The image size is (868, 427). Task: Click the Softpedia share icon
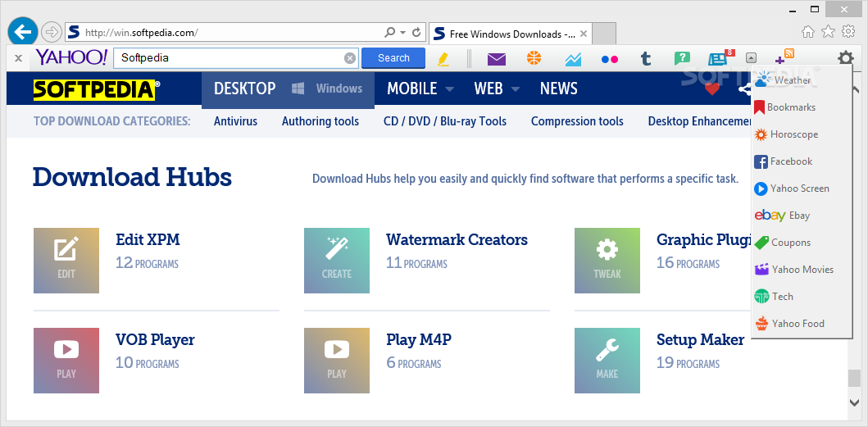pyautogui.click(x=744, y=89)
